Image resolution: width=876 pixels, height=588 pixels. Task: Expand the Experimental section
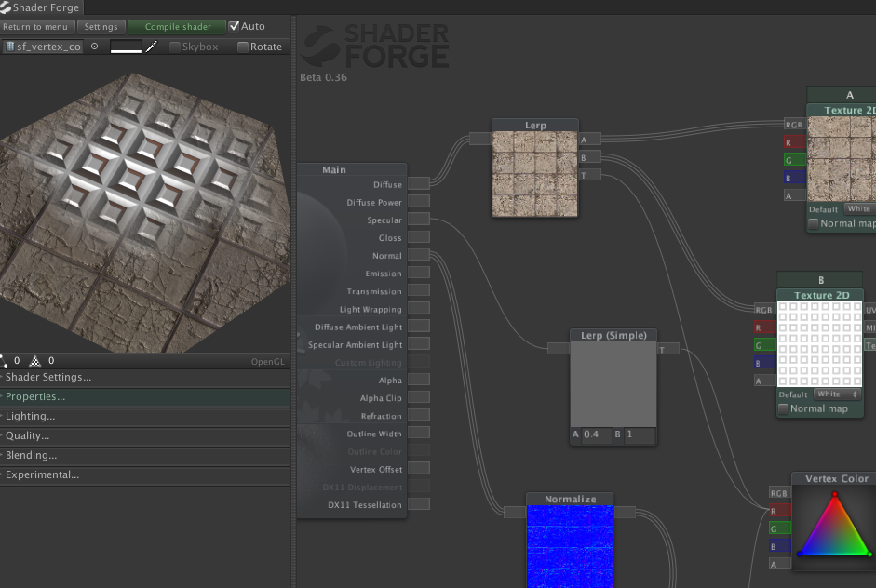(x=145, y=475)
